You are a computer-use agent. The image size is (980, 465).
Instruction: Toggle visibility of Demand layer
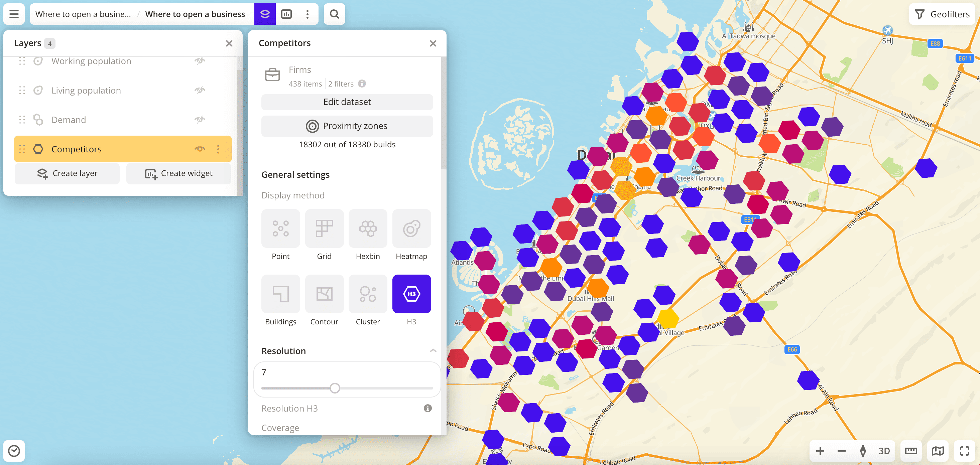[200, 120]
